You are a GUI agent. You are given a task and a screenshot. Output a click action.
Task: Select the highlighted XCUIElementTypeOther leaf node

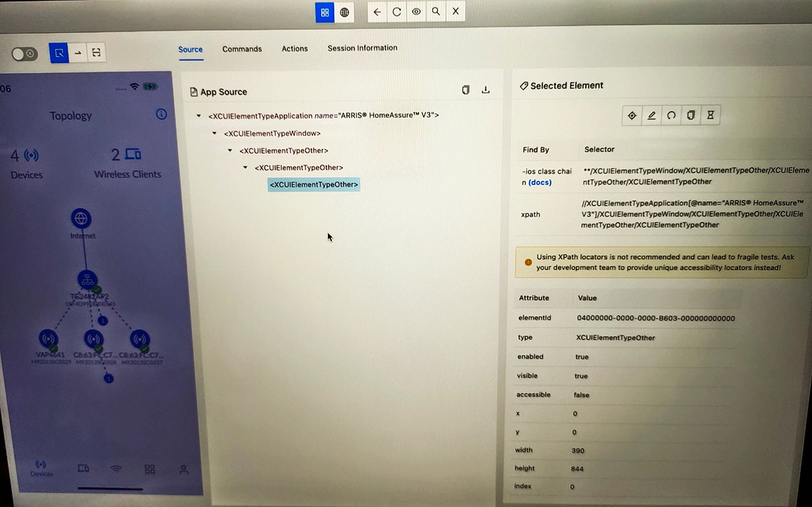pyautogui.click(x=314, y=185)
